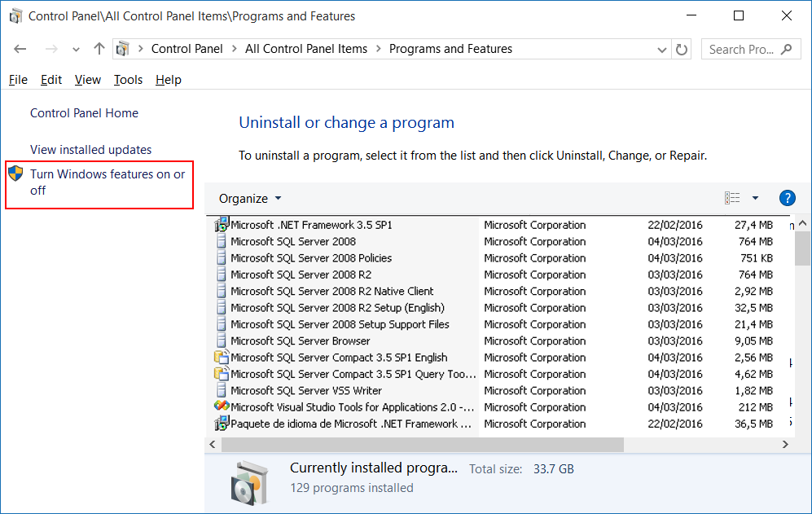This screenshot has width=812, height=514.
Task: Open the Edit menu
Action: click(x=51, y=80)
